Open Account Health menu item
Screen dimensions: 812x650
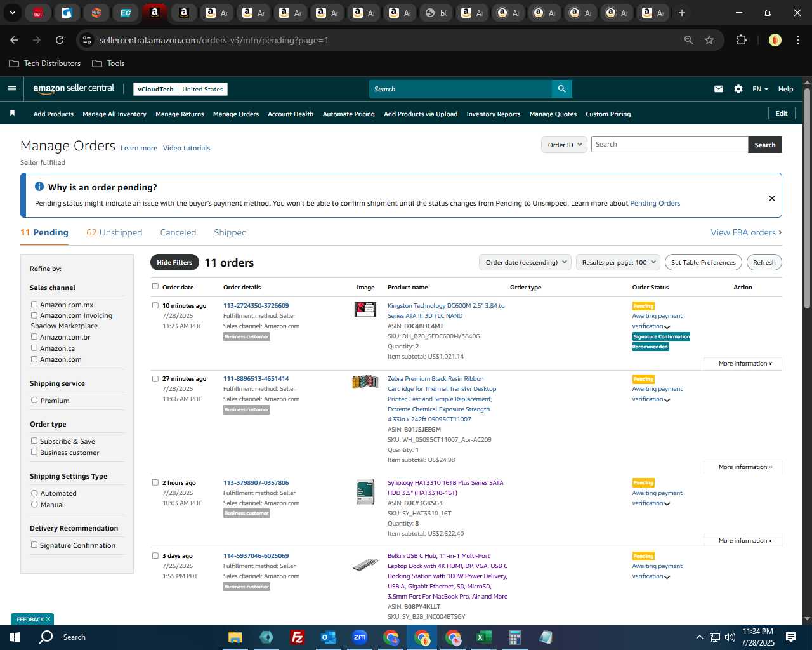[291, 114]
